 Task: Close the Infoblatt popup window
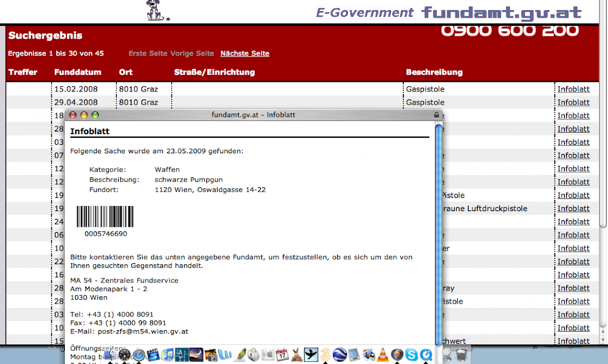pyautogui.click(x=72, y=115)
